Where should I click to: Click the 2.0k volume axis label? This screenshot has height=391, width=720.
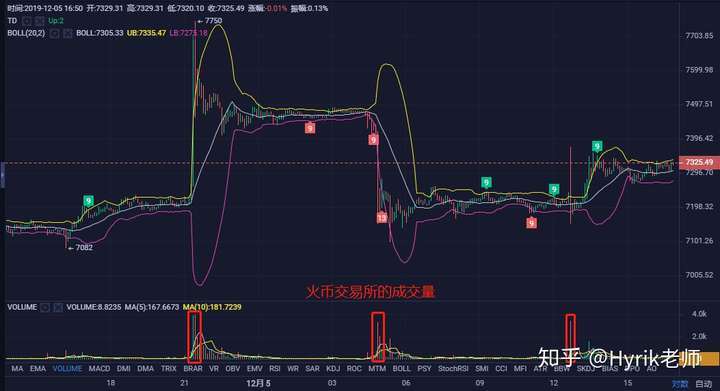point(699,336)
